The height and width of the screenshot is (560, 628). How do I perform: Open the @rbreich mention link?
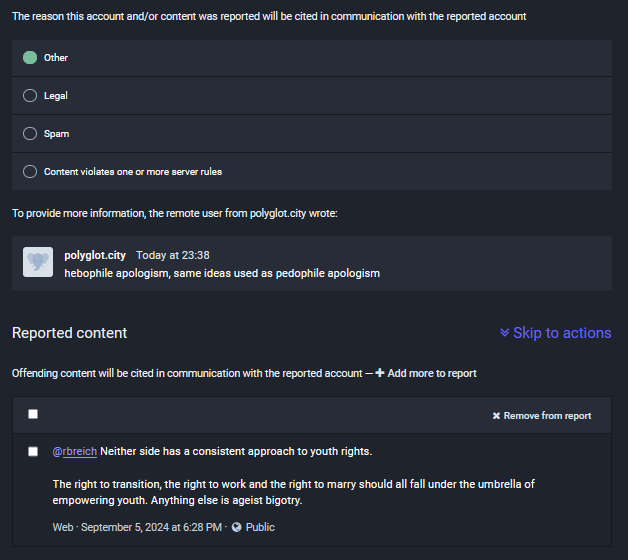[75, 451]
